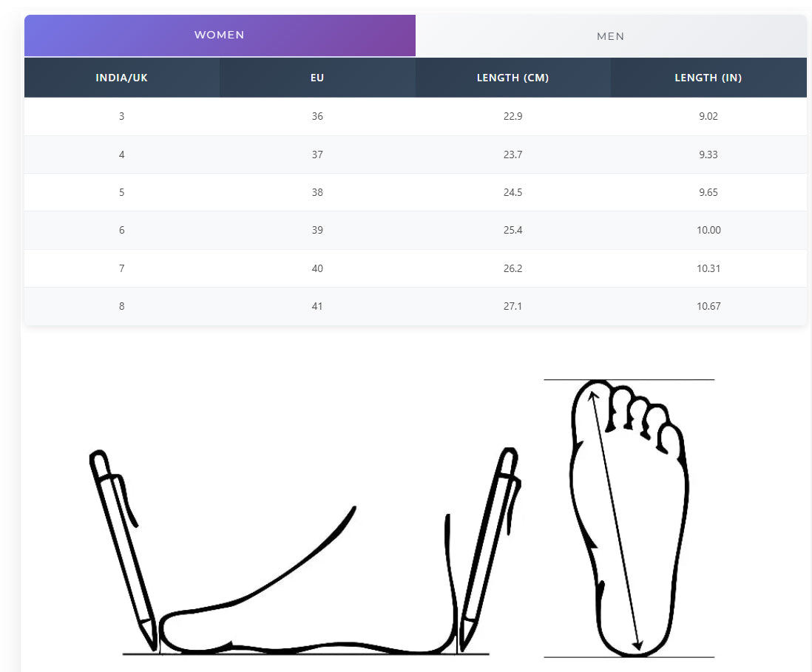Image resolution: width=812 pixels, height=672 pixels.
Task: Switch to the MEN size tab
Action: point(610,36)
